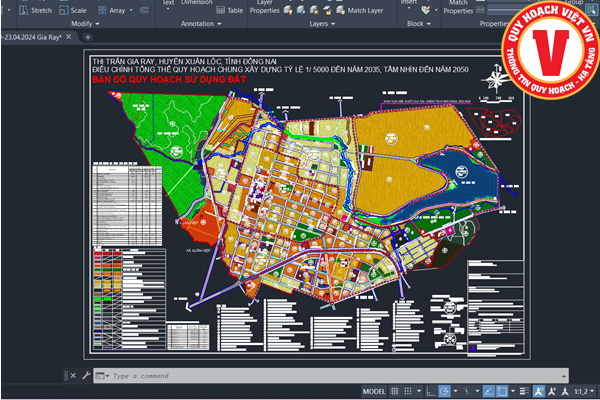Close the command line window with X

pyautogui.click(x=71, y=376)
